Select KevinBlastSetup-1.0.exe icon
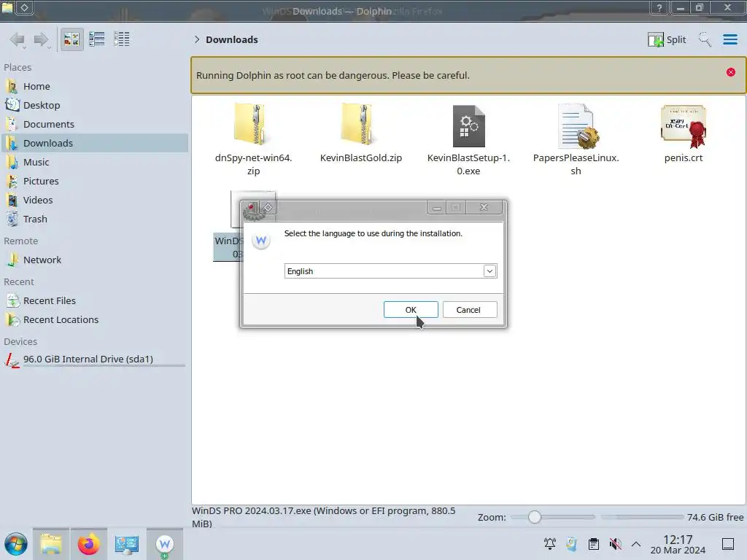 tap(469, 125)
